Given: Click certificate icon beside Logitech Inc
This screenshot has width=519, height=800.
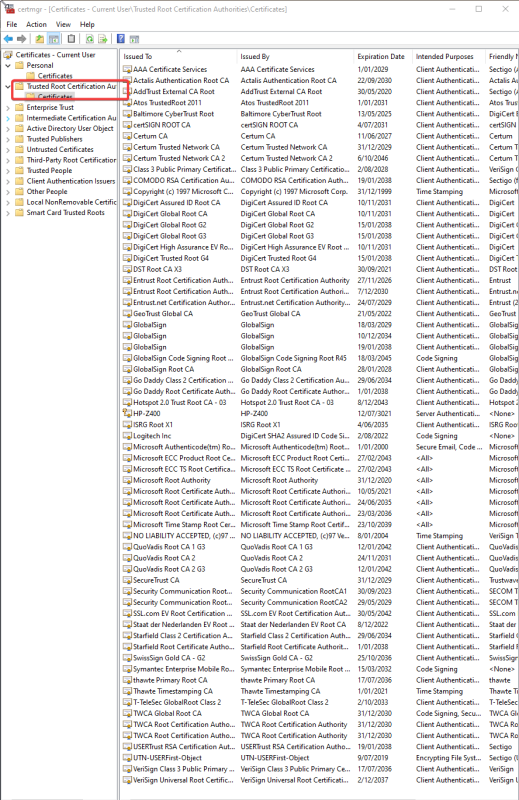Looking at the screenshot, I should 128,436.
